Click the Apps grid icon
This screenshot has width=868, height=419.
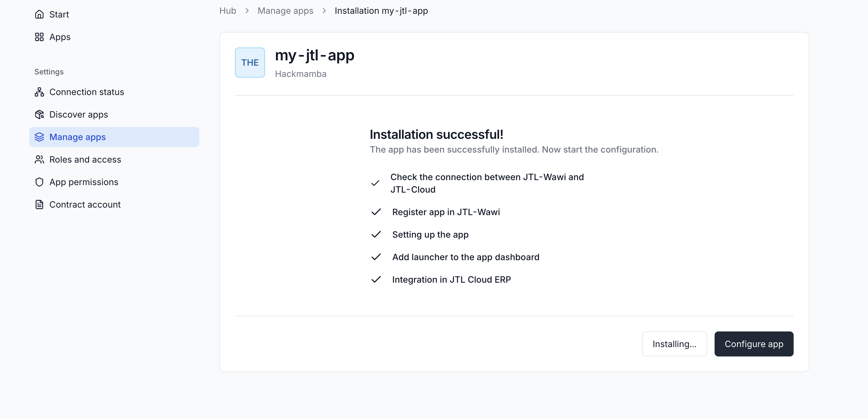coord(39,37)
